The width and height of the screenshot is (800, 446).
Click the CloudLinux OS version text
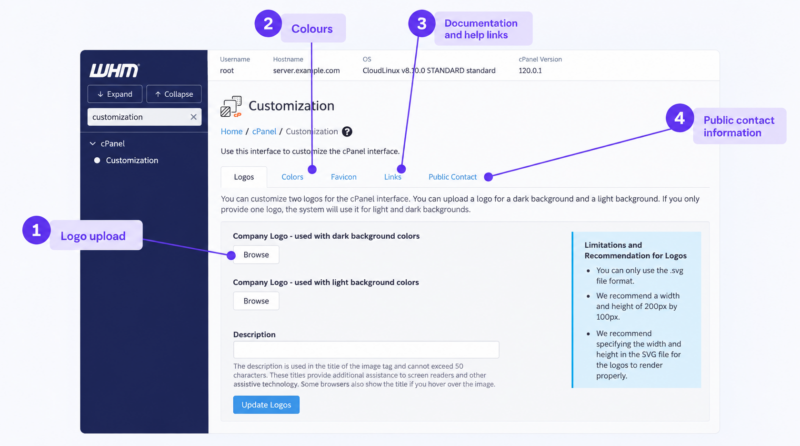point(429,70)
